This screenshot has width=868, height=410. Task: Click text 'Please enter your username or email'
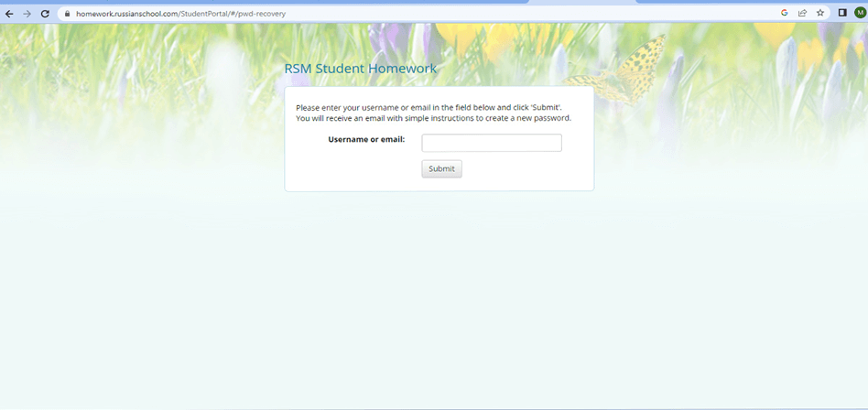(362, 108)
